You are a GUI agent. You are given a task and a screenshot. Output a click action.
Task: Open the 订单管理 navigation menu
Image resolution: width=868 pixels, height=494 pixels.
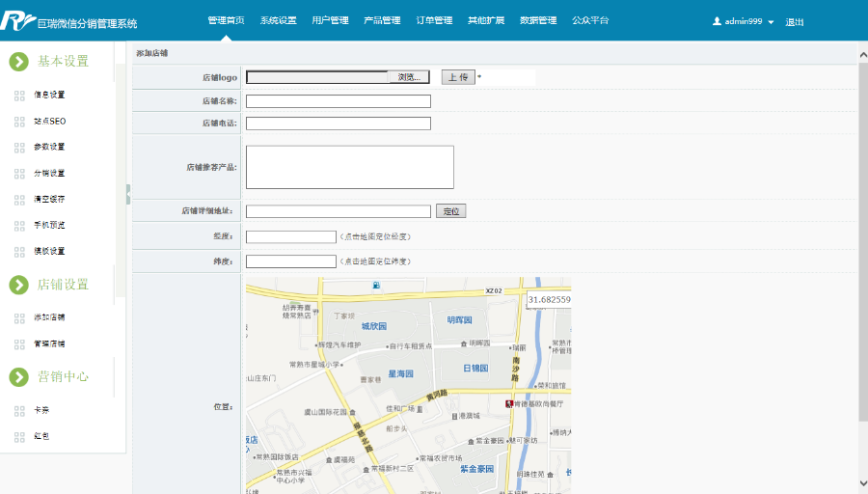(x=434, y=20)
